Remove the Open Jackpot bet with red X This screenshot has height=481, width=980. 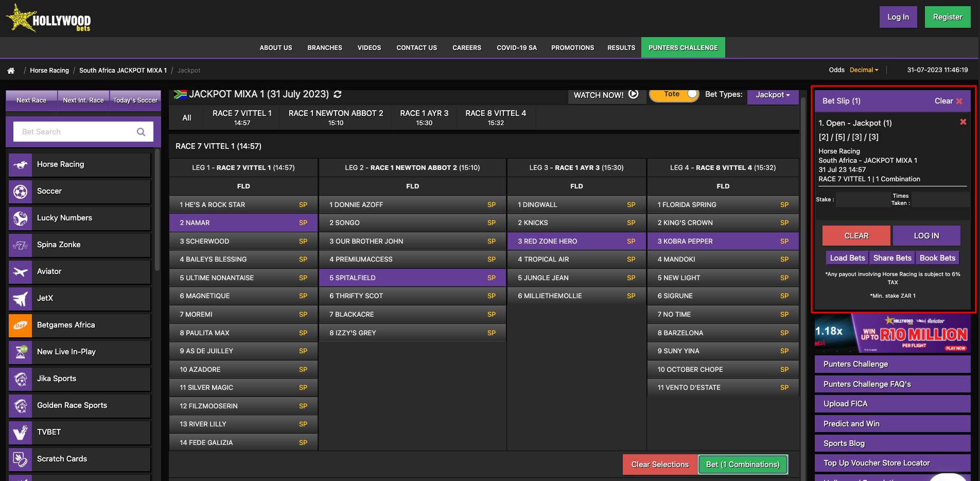(x=962, y=122)
